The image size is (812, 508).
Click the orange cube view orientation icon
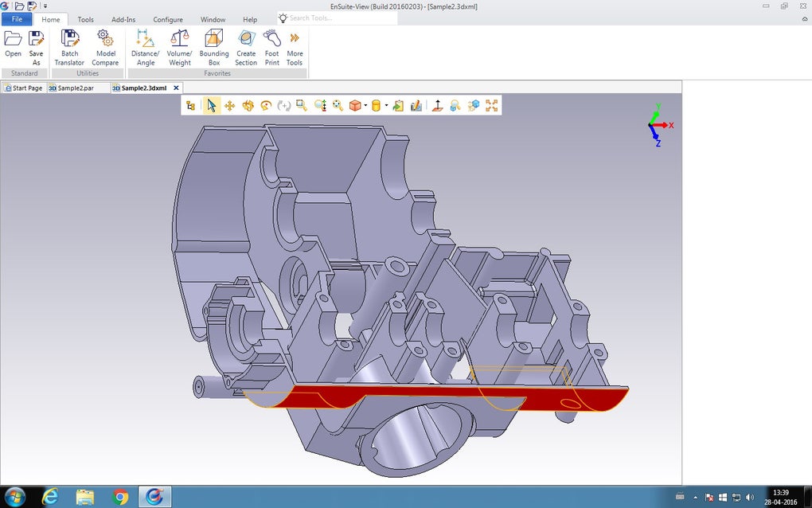[355, 106]
